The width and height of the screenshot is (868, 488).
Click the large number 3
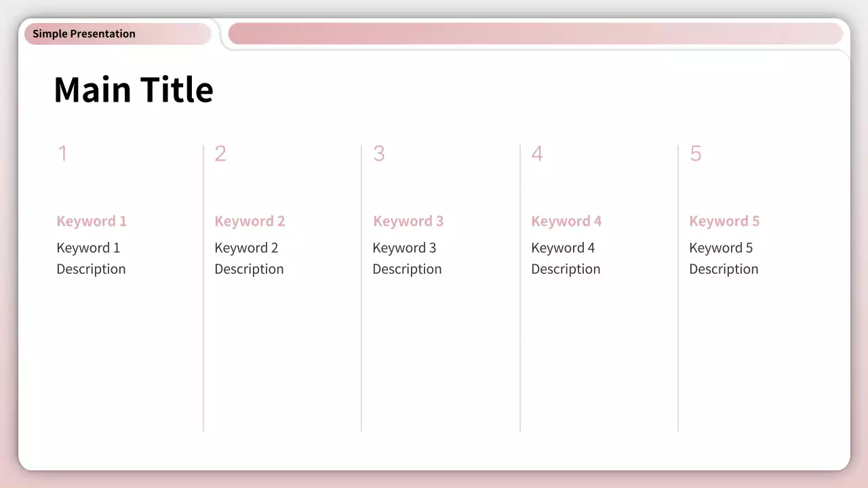click(379, 154)
